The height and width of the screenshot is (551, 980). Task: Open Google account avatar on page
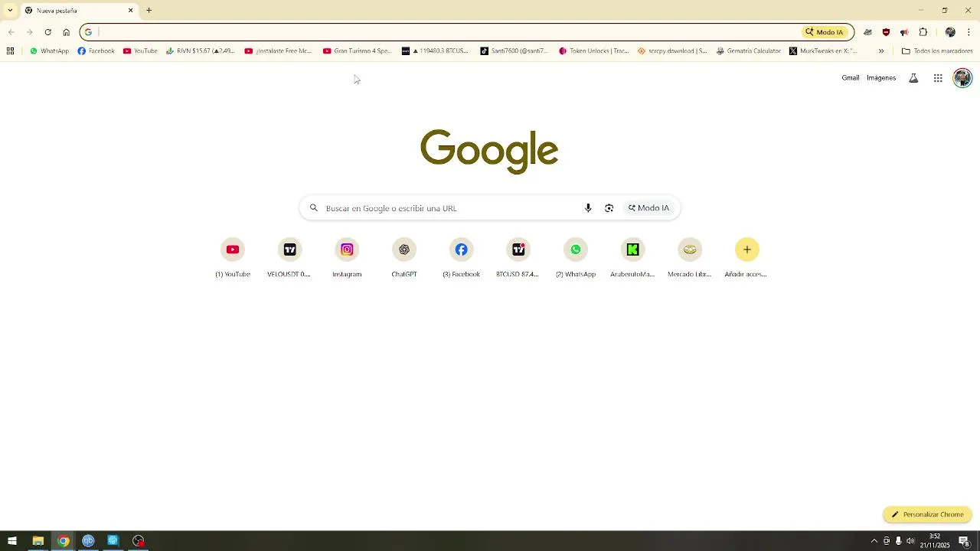pos(962,78)
